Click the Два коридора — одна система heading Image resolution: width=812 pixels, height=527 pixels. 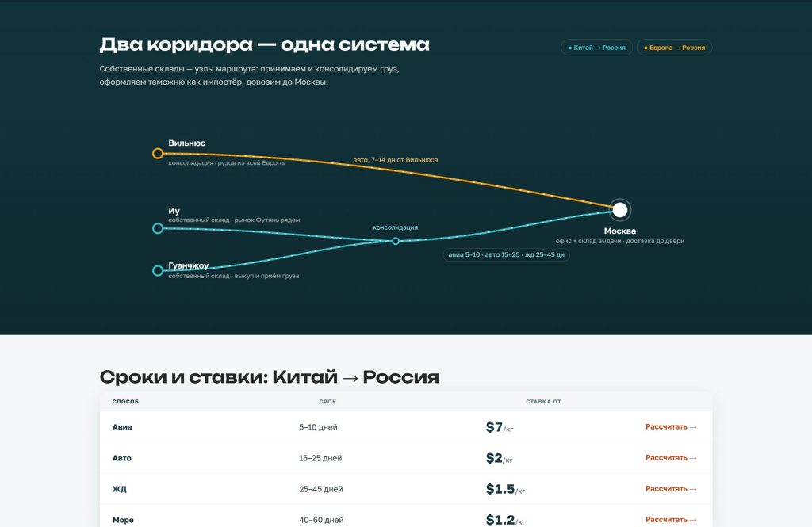264,44
